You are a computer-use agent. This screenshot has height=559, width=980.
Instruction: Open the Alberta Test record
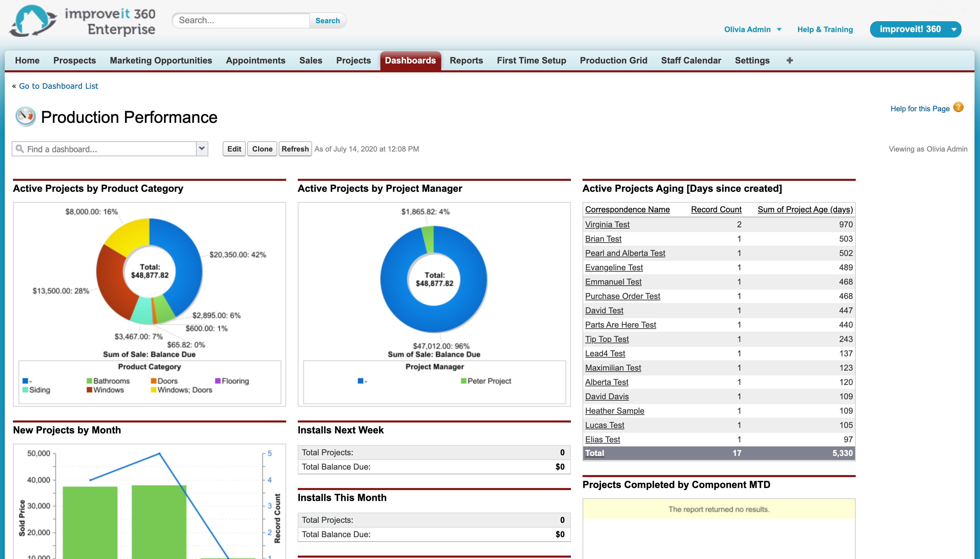tap(606, 382)
